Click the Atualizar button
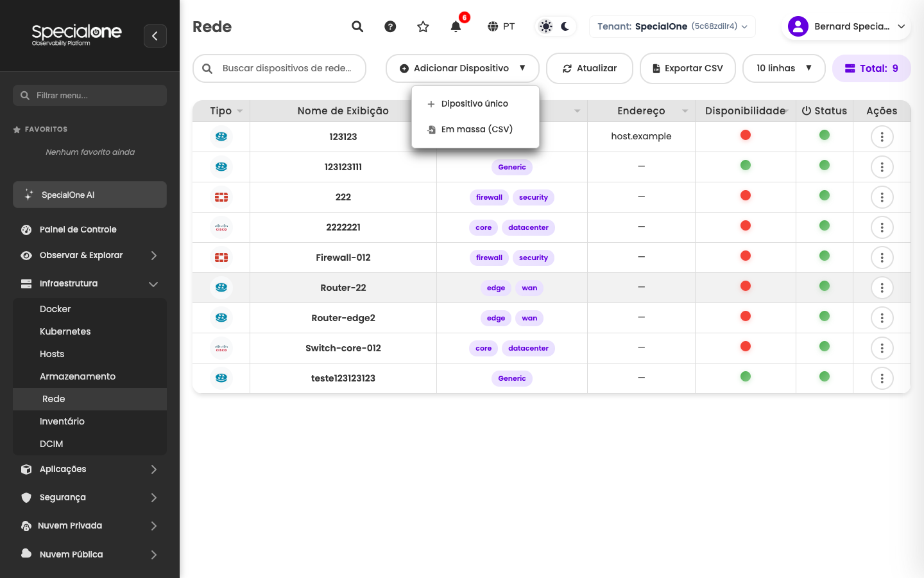Image resolution: width=924 pixels, height=578 pixels. 590,68
